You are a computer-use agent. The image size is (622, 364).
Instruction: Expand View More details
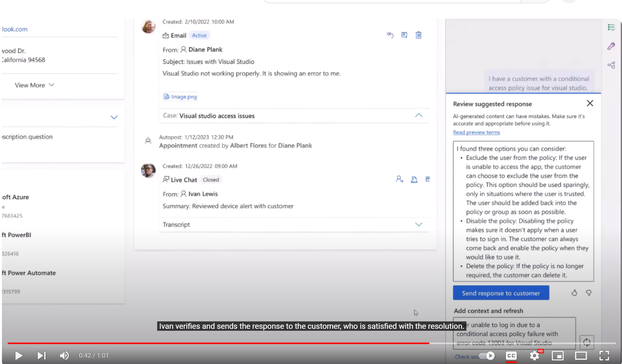(34, 85)
